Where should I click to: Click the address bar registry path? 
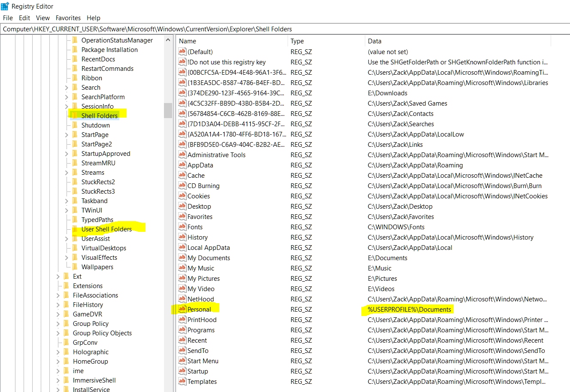(146, 29)
